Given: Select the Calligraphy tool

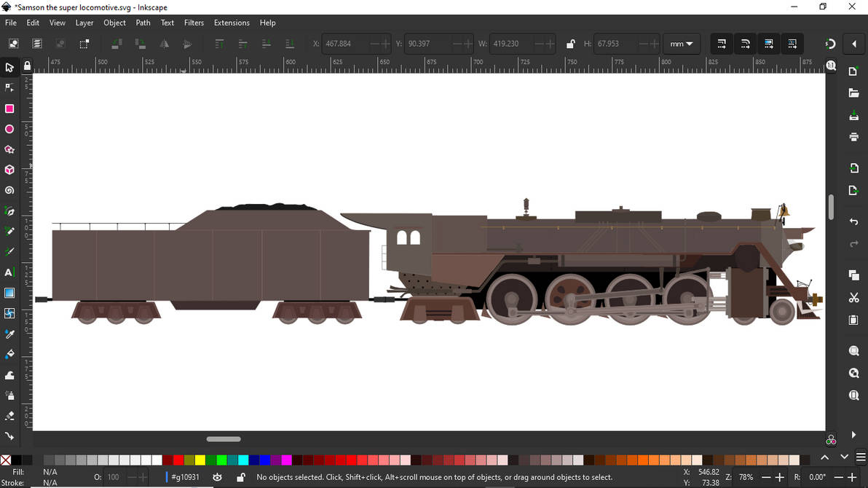Looking at the screenshot, I should pyautogui.click(x=9, y=251).
